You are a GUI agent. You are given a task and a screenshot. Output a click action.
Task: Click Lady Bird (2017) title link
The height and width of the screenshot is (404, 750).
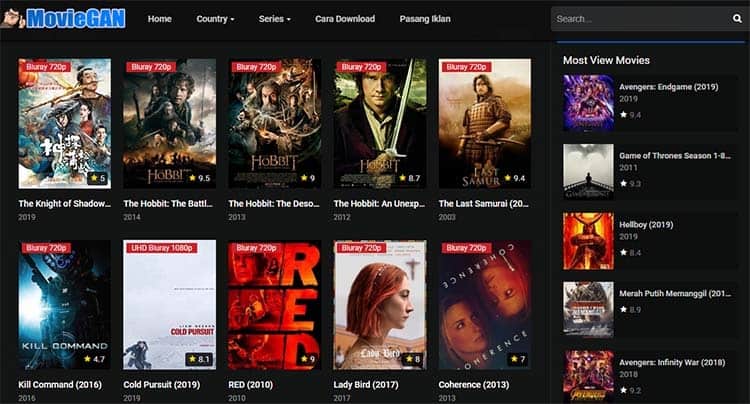[x=366, y=384]
